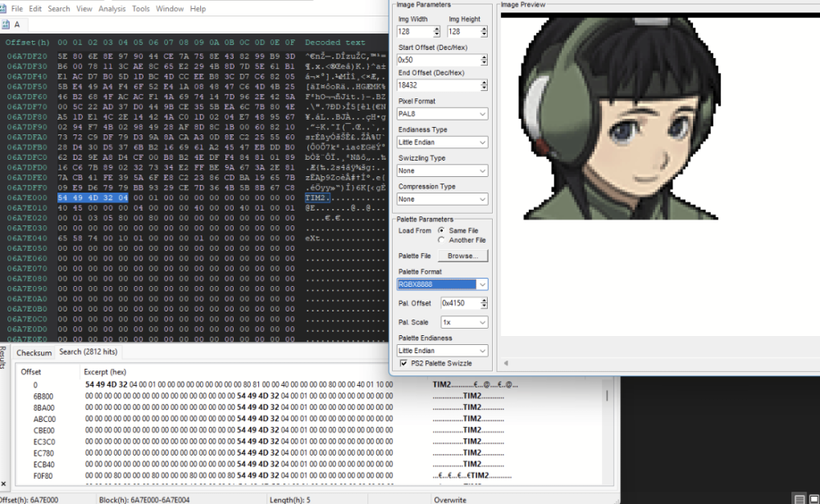Adjust the Start Offset spinner arrows

484,60
